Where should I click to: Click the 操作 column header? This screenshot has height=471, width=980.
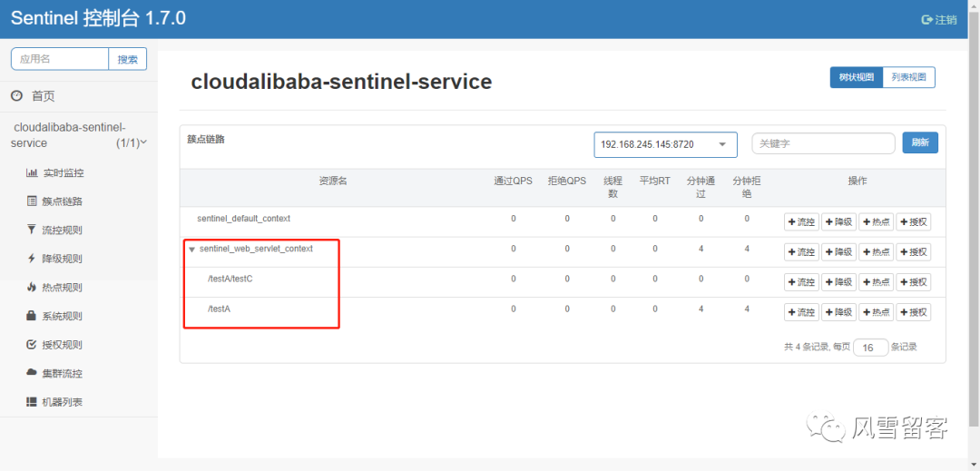pyautogui.click(x=857, y=182)
